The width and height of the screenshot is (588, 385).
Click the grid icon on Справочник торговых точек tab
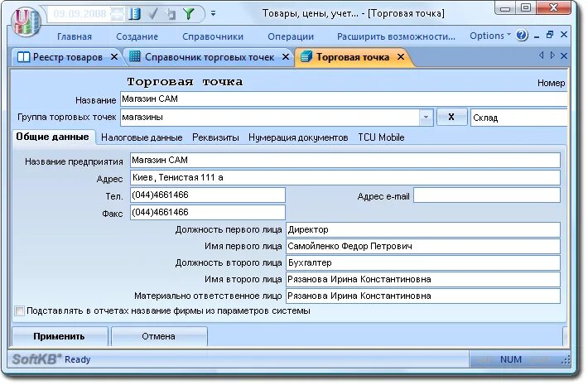pyautogui.click(x=135, y=56)
